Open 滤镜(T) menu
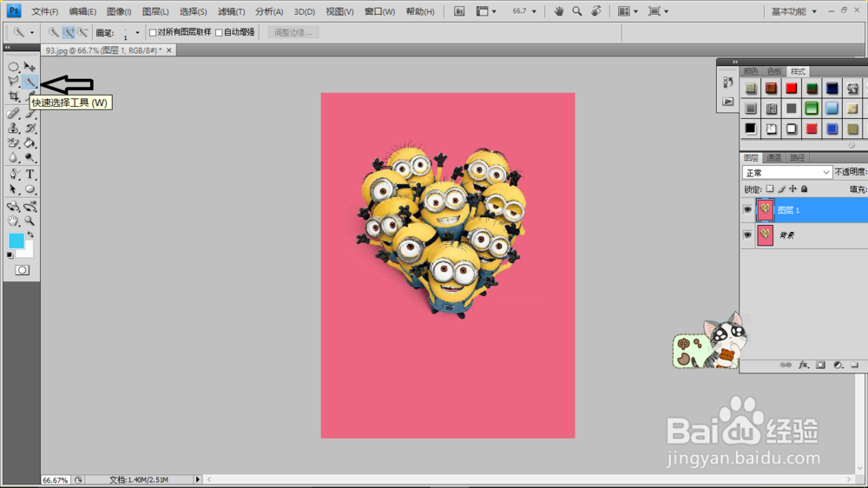868x488 pixels. click(231, 11)
